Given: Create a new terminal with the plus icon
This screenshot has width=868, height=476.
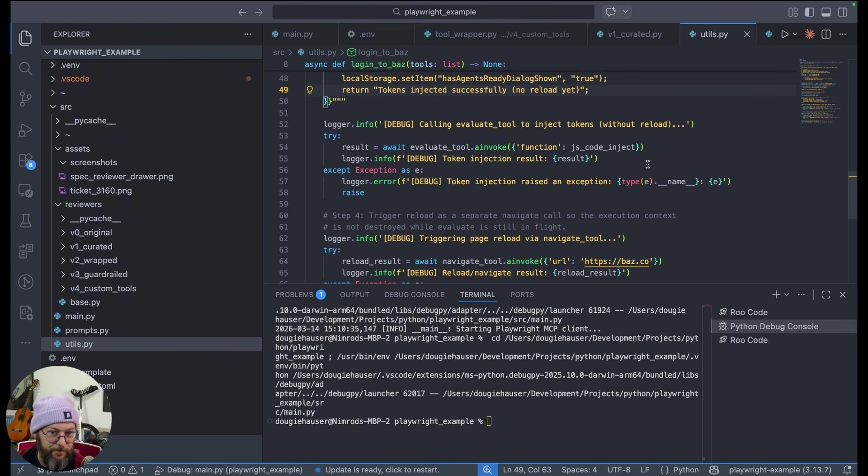Looking at the screenshot, I should 776,294.
